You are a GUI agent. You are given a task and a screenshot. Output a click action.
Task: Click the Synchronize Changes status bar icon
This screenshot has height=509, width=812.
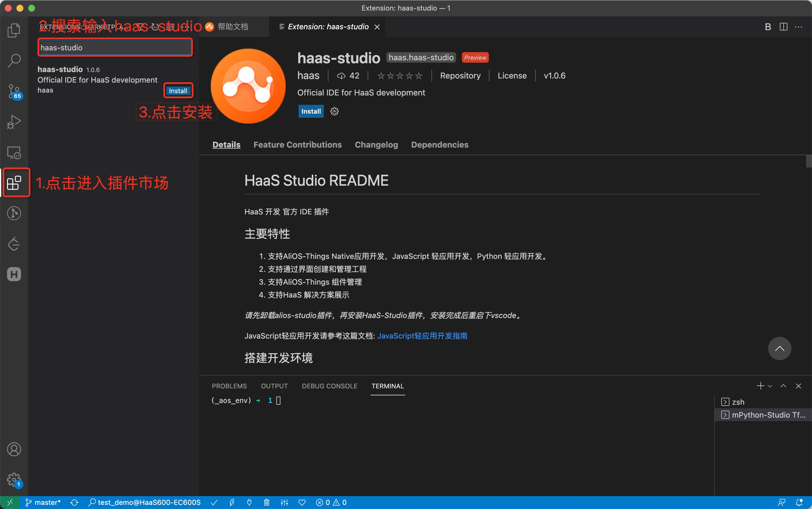pos(74,503)
